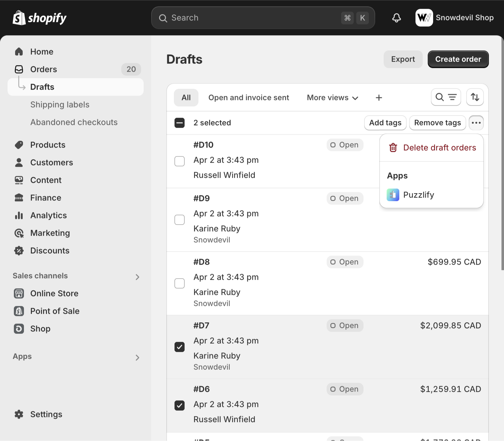Click the notifications bell icon

point(396,18)
